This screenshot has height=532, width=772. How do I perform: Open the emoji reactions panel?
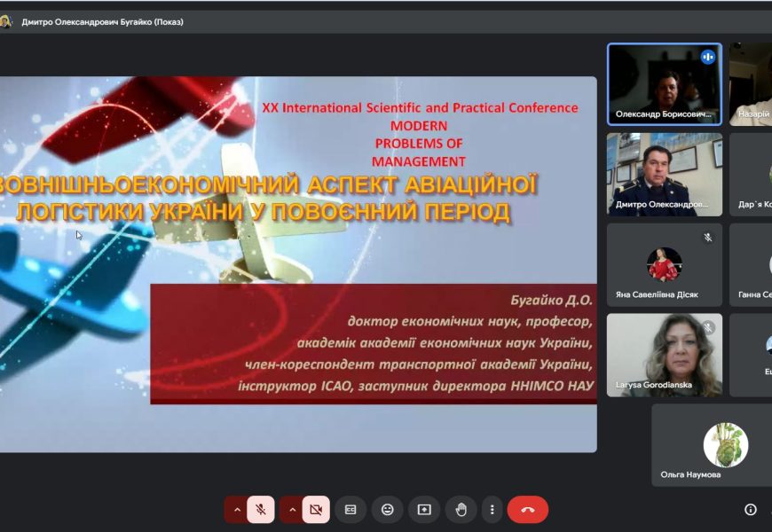pyautogui.click(x=387, y=510)
